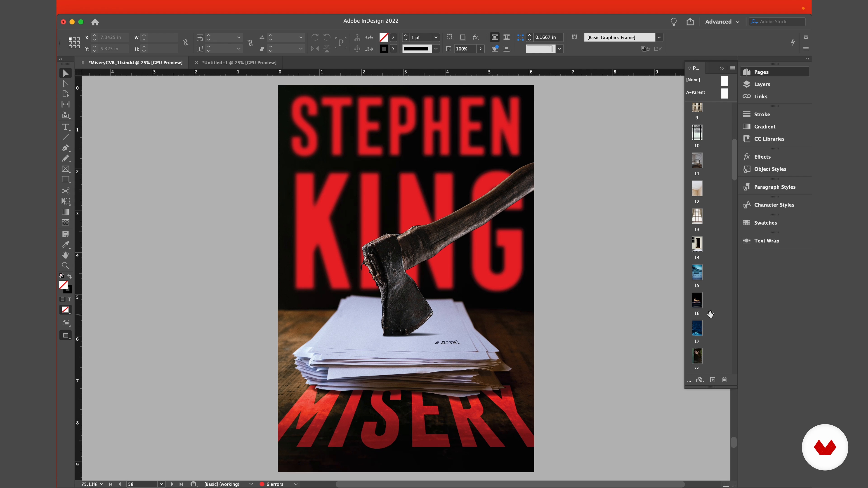Screen dimensions: 868x488
Task: Switch to MiseryCVR_1b.indd tab
Action: click(135, 62)
